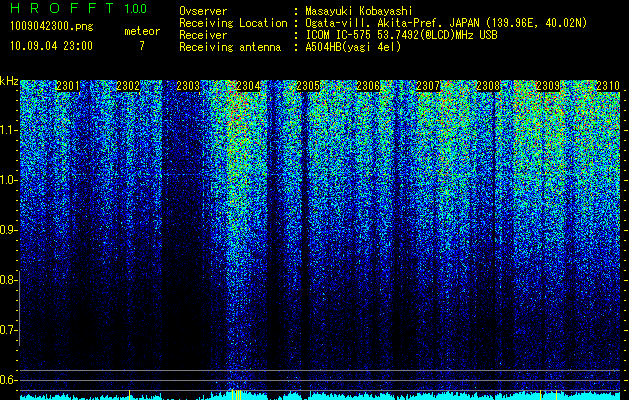Screen dimensions: 629x400
Task: Click the A504HB(yagi 4el) antenna text
Action: pos(353,47)
